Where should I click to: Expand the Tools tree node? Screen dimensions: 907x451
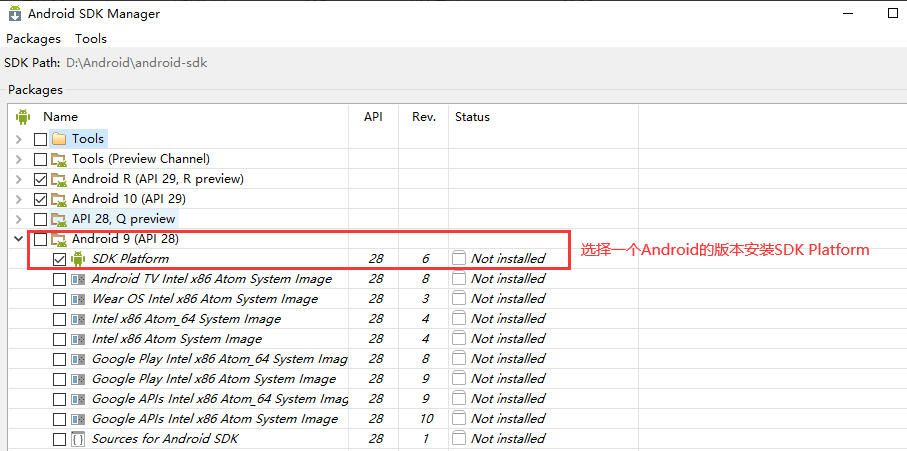[19, 139]
